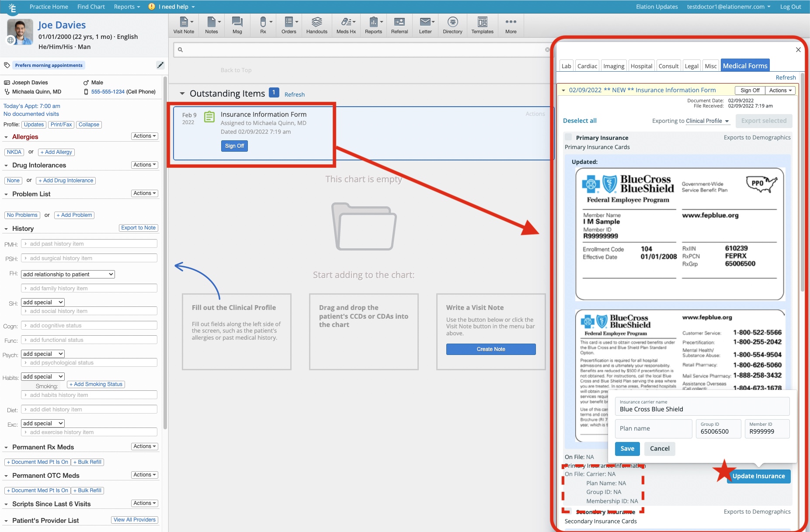Switch to the Imaging tab
Screen dimensions: 810x532
coord(613,66)
